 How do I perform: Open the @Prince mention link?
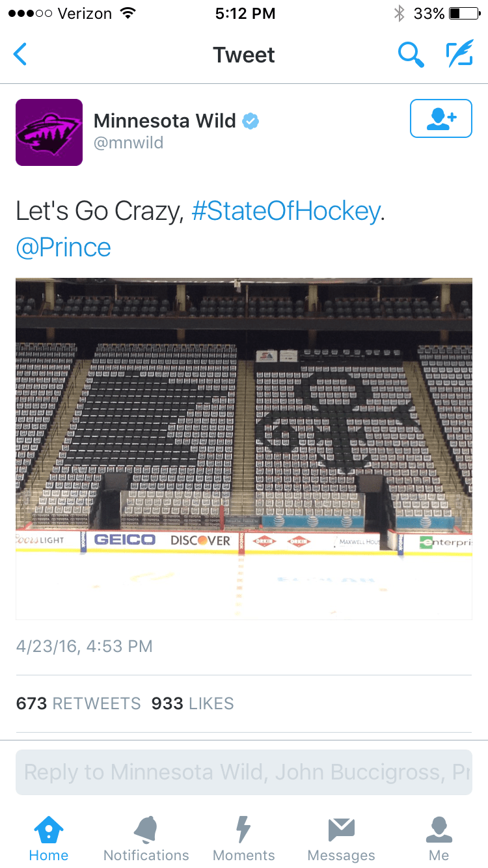tap(64, 247)
